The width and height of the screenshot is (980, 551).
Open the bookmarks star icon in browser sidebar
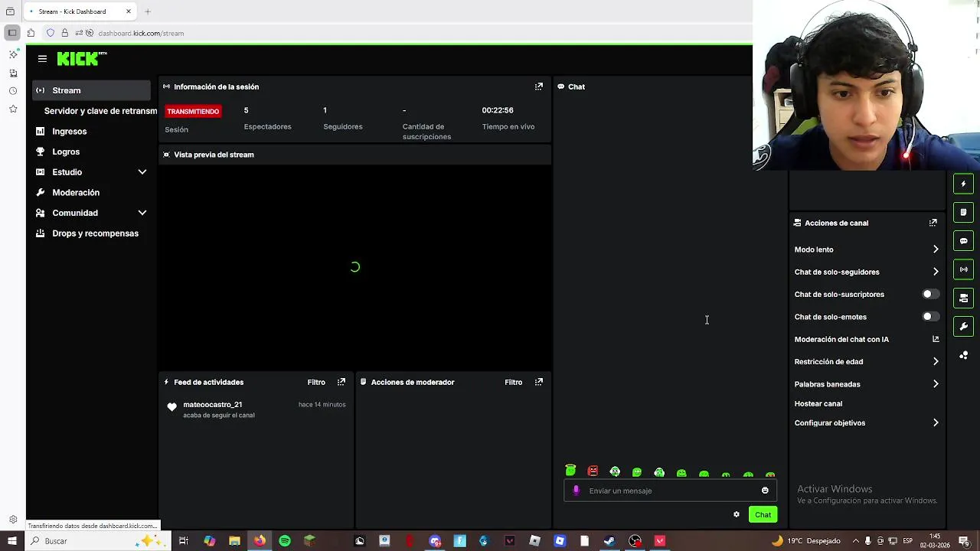click(13, 109)
